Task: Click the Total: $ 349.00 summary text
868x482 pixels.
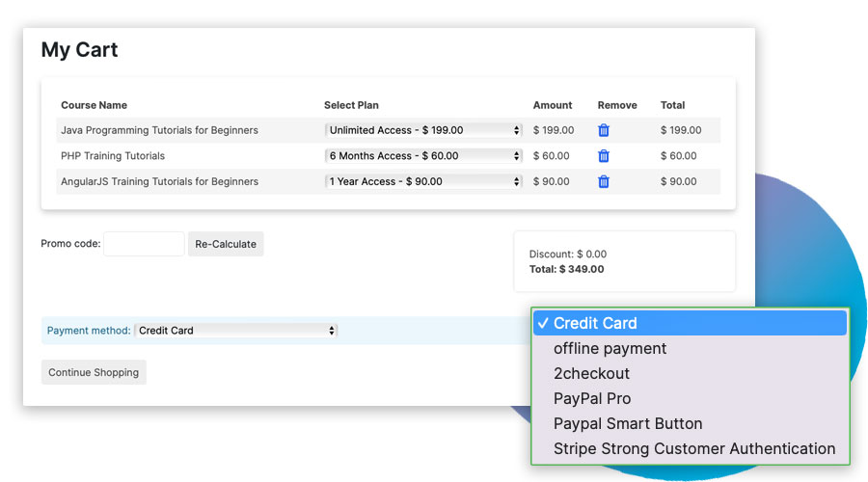Action: click(566, 269)
